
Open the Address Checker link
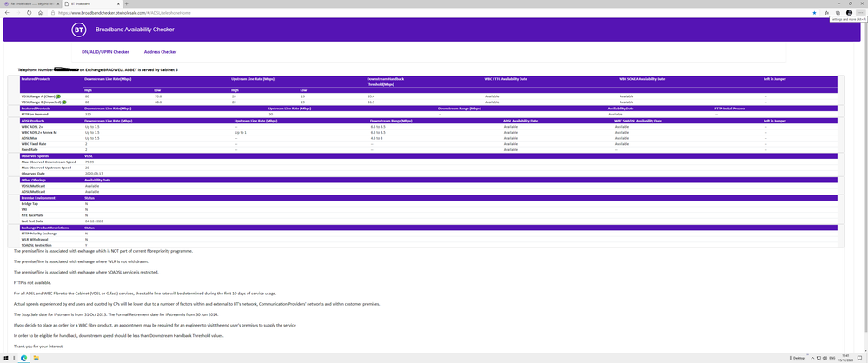coord(160,52)
